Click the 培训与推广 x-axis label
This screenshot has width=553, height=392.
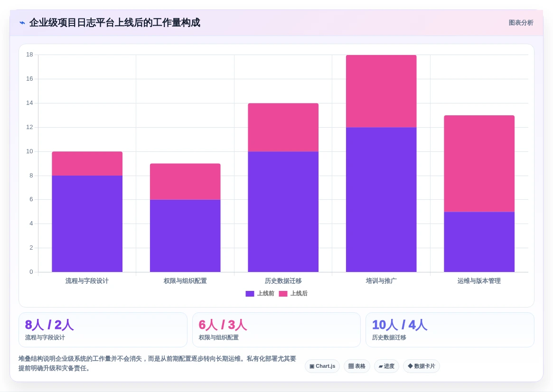381,281
